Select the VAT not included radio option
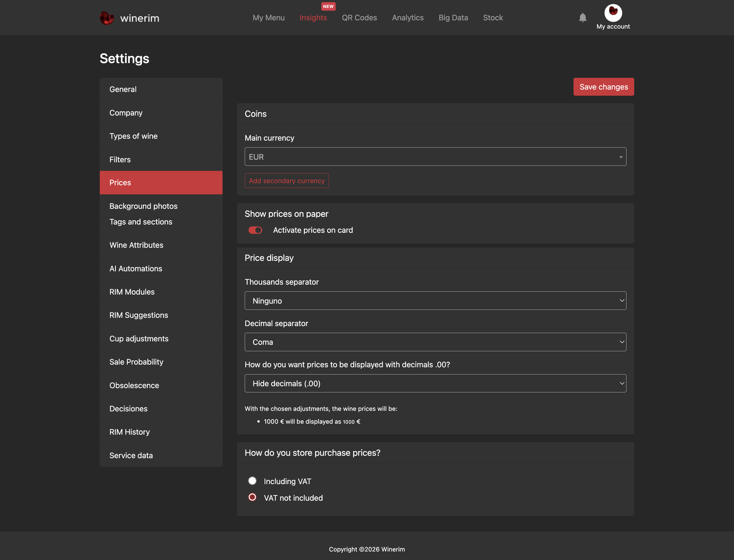The height and width of the screenshot is (560, 734). (252, 497)
